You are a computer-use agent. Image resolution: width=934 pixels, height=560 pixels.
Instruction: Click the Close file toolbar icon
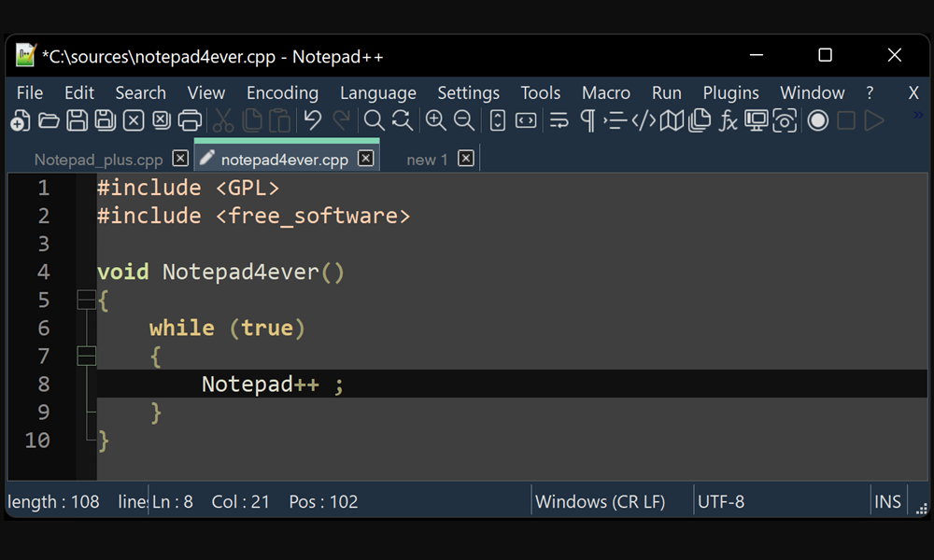pos(134,120)
